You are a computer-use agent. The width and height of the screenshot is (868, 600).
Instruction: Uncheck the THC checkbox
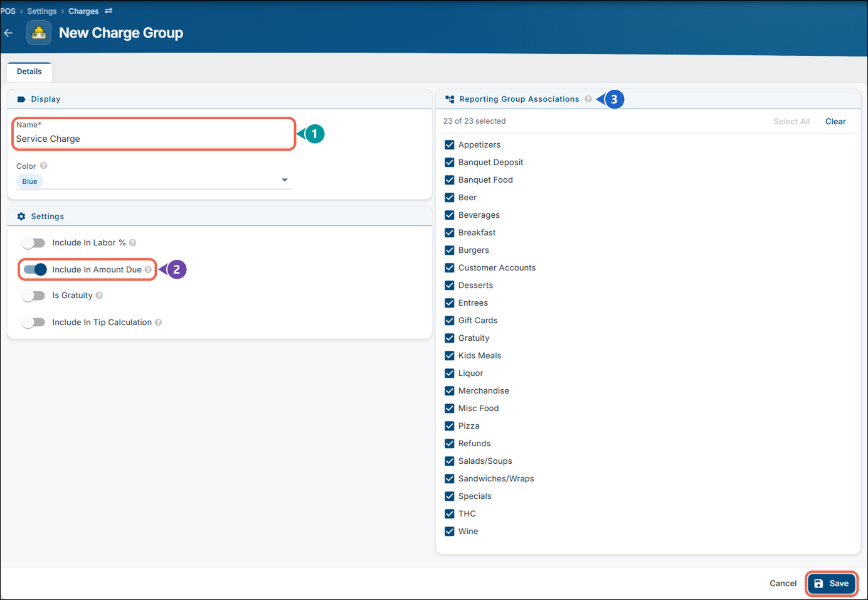click(x=449, y=513)
